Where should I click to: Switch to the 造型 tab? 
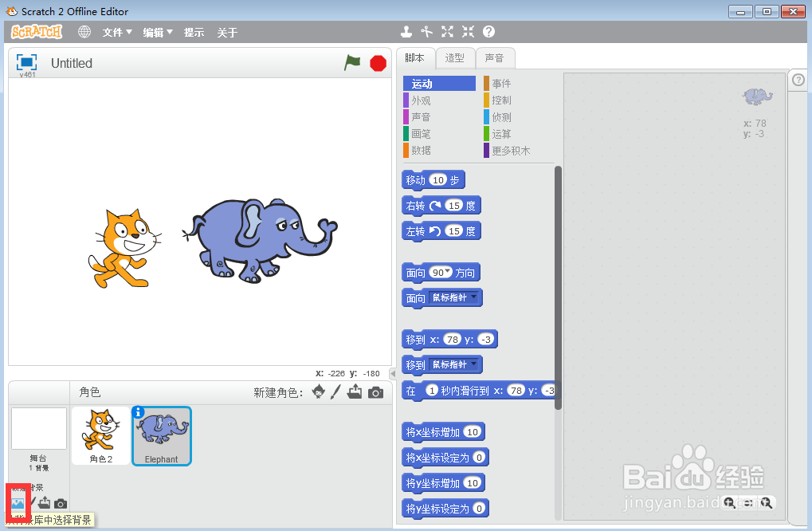(455, 58)
